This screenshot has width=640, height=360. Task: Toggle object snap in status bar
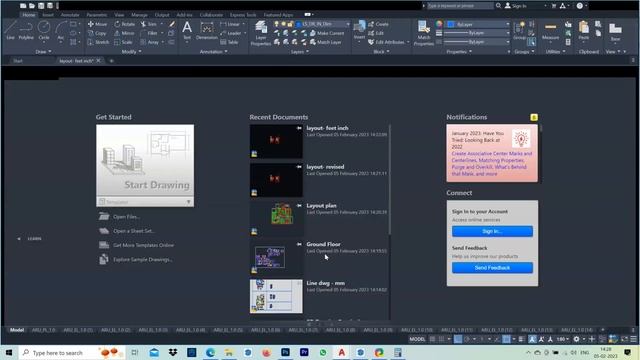coord(507,339)
